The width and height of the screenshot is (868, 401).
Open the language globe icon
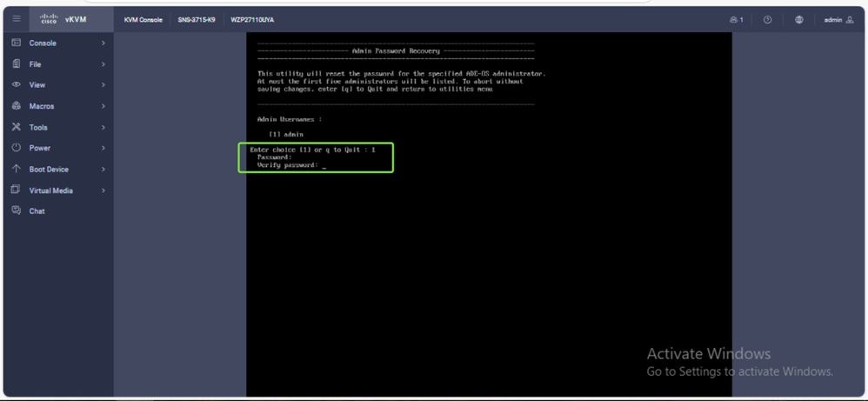pyautogui.click(x=798, y=19)
